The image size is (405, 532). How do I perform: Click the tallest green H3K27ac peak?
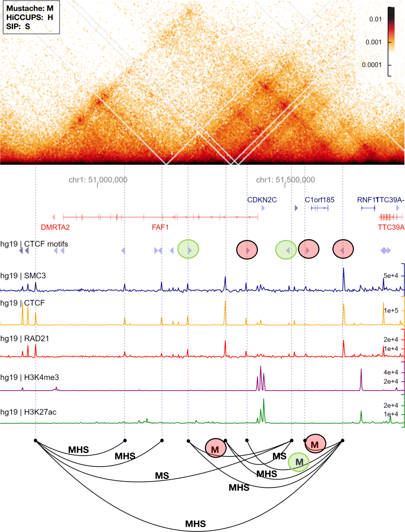pos(264,411)
